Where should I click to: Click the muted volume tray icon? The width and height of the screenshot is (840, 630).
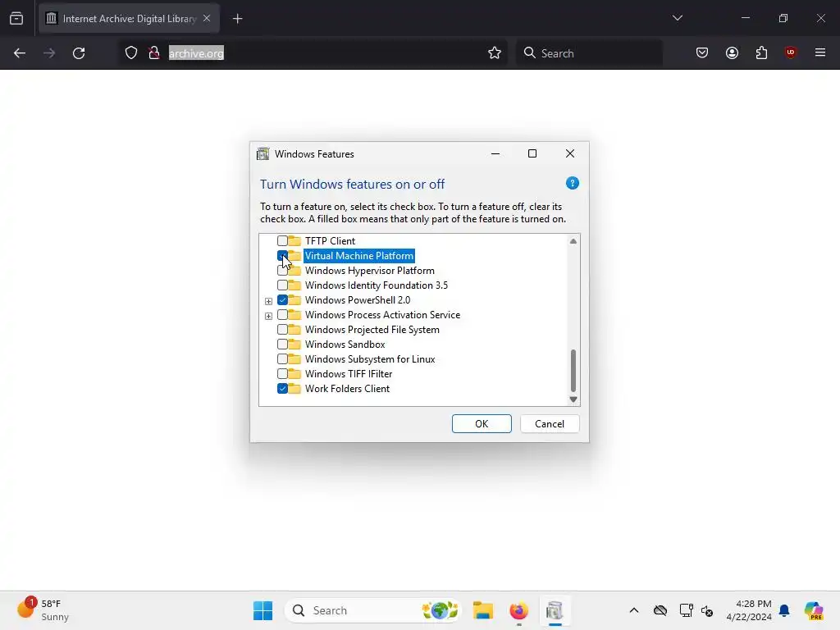707,610
